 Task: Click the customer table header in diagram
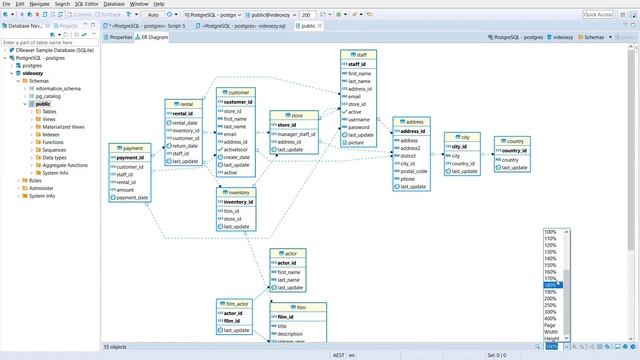coord(236,92)
